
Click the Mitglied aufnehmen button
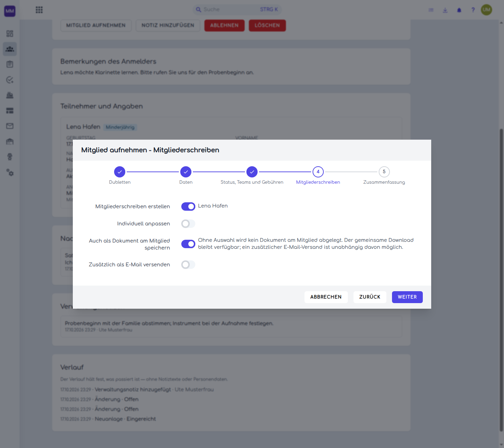96,25
